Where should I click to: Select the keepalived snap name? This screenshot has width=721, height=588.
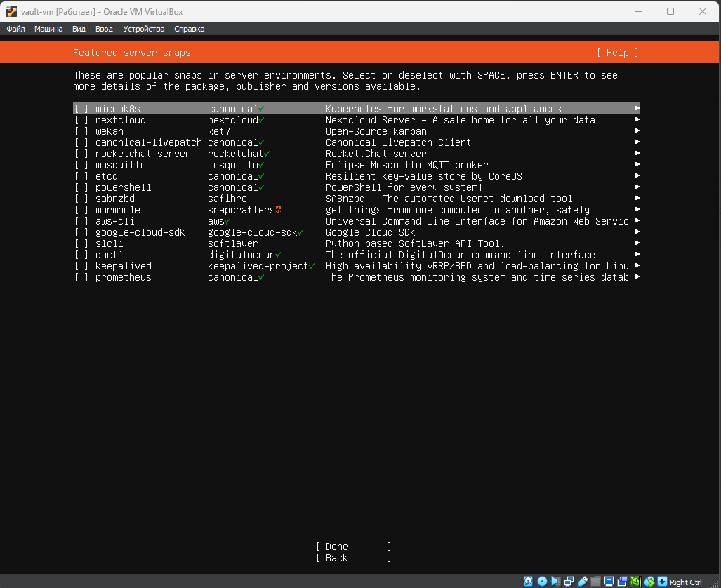[124, 266]
